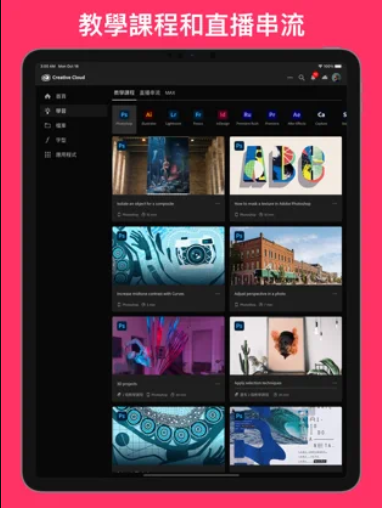Open the pink dancer tutorial thumbnail
The height and width of the screenshot is (508, 382).
[x=168, y=346]
